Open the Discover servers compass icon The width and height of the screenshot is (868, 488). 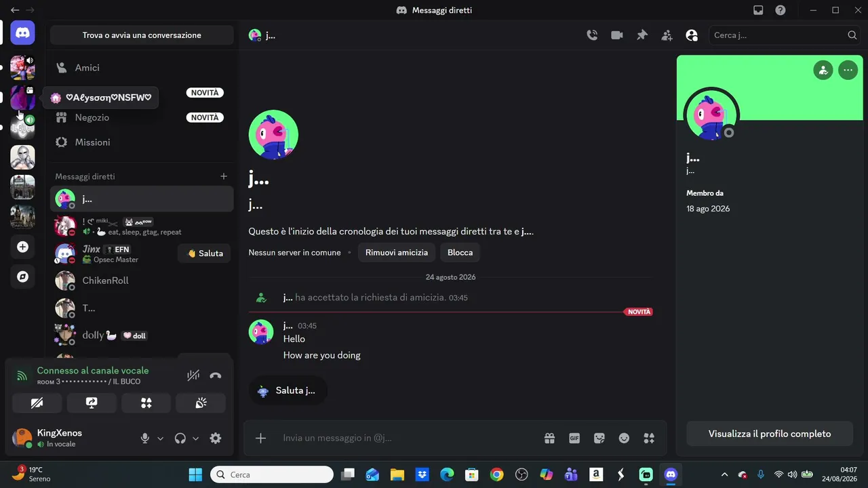(x=22, y=277)
